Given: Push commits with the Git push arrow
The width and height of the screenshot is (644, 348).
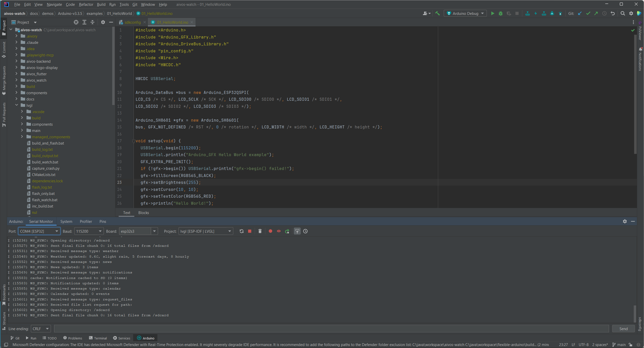Looking at the screenshot, I should (596, 13).
